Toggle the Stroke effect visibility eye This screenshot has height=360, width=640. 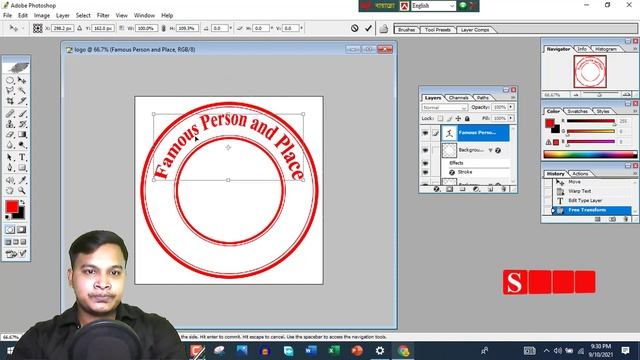(x=425, y=172)
